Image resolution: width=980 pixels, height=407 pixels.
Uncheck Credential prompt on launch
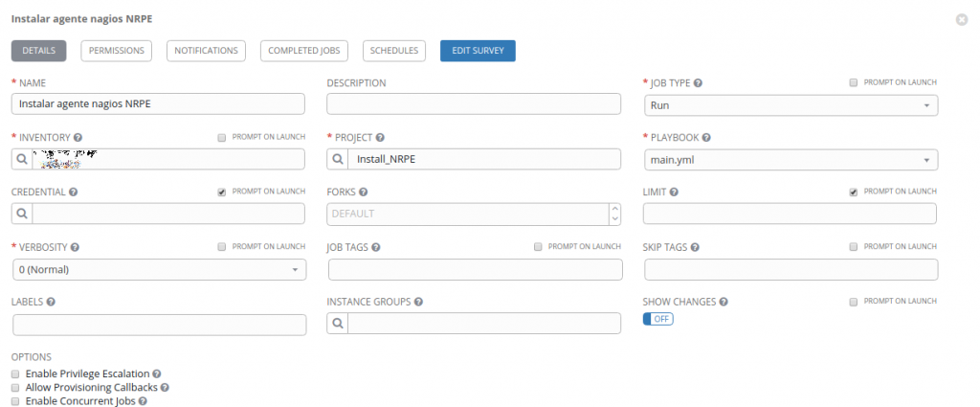[221, 192]
